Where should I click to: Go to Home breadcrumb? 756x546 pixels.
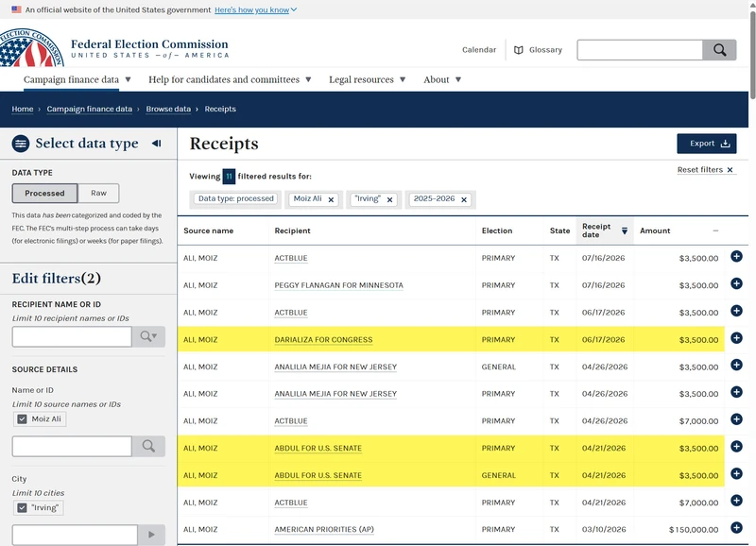[x=23, y=109]
